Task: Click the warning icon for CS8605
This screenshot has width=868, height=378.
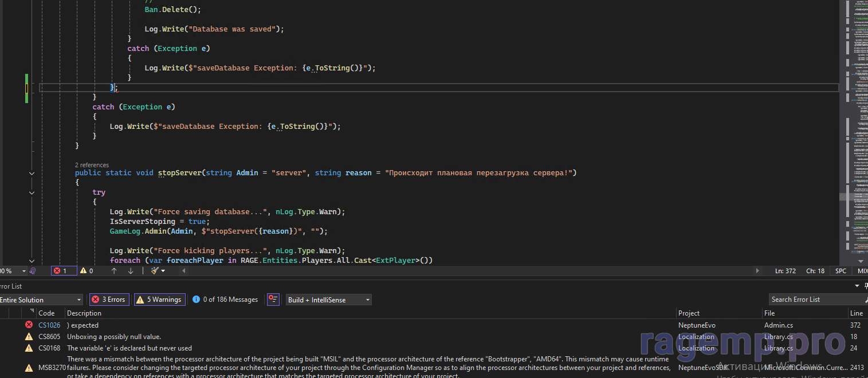Action: [29, 337]
